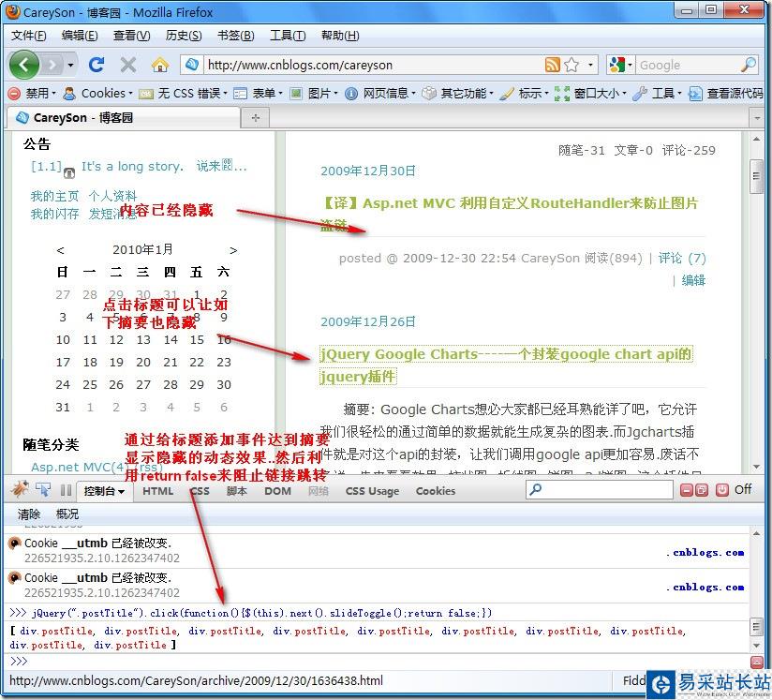Screen dimensions: 772x700
Task: Click the Firebug pause break icon
Action: (66, 490)
